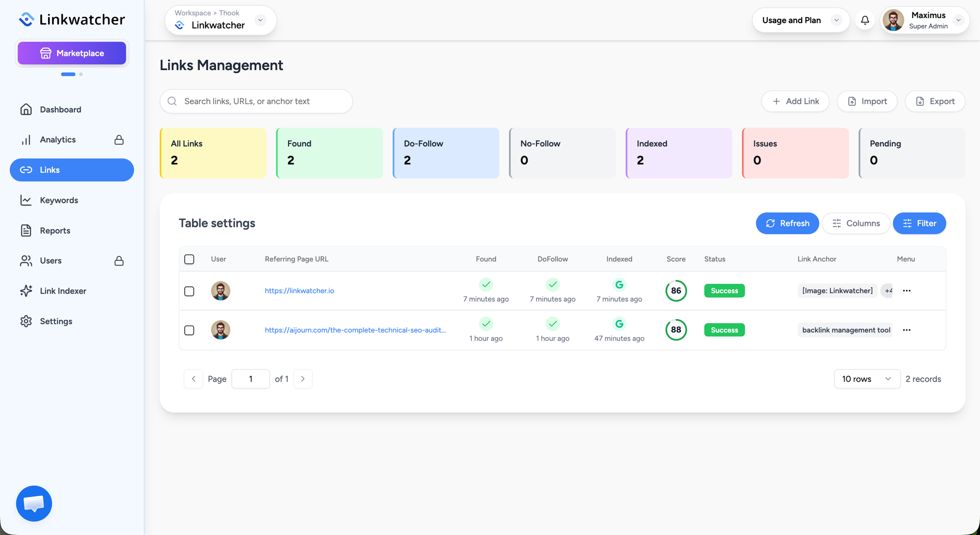This screenshot has height=535, width=980.
Task: Click user avatar in aijourn.com row
Action: click(220, 330)
